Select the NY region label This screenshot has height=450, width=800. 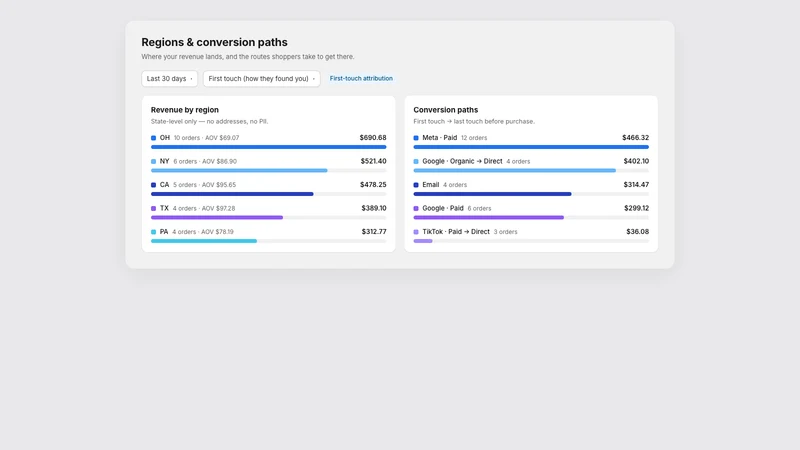tap(164, 161)
